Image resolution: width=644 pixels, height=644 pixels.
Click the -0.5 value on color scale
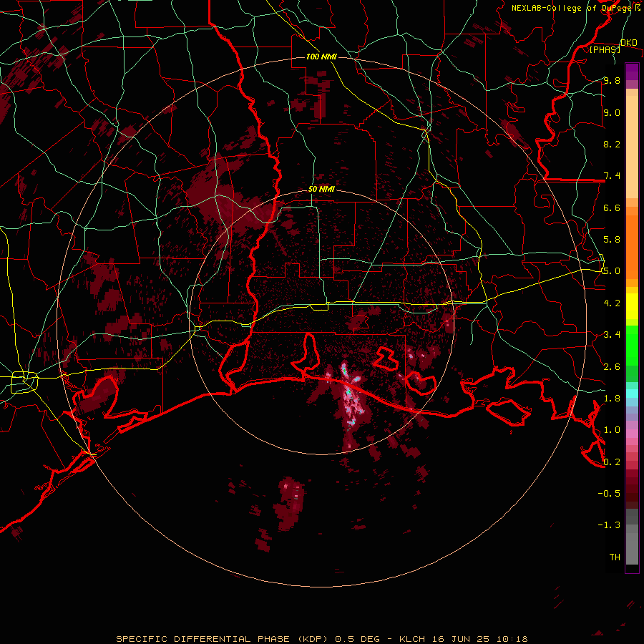pyautogui.click(x=609, y=494)
